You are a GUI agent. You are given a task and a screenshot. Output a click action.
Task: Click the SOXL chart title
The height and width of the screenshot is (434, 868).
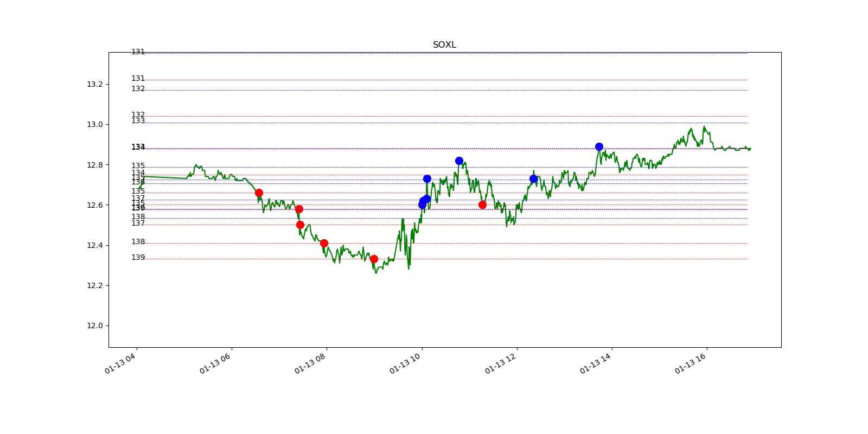click(444, 45)
